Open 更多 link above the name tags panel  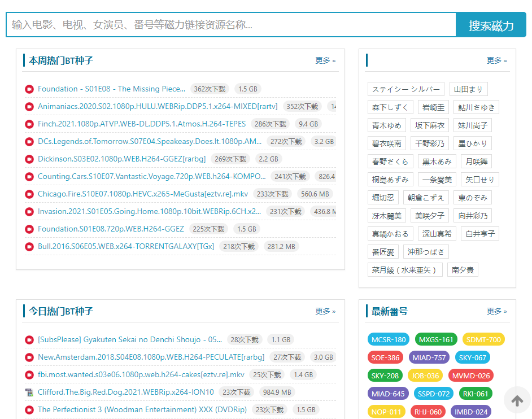coord(497,60)
